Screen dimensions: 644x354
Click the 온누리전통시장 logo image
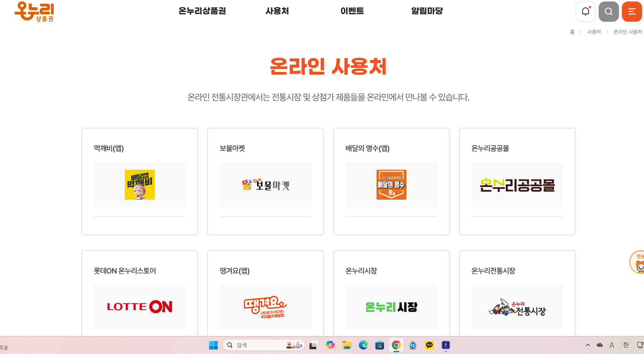517,307
